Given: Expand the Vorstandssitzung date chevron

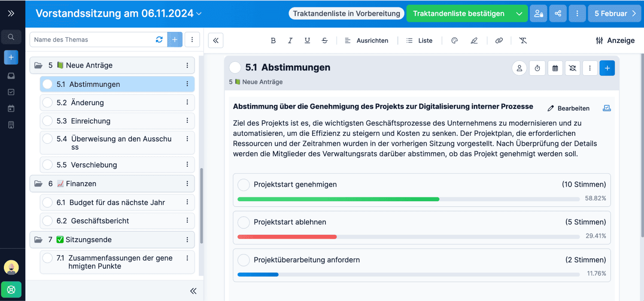Looking at the screenshot, I should 198,13.
